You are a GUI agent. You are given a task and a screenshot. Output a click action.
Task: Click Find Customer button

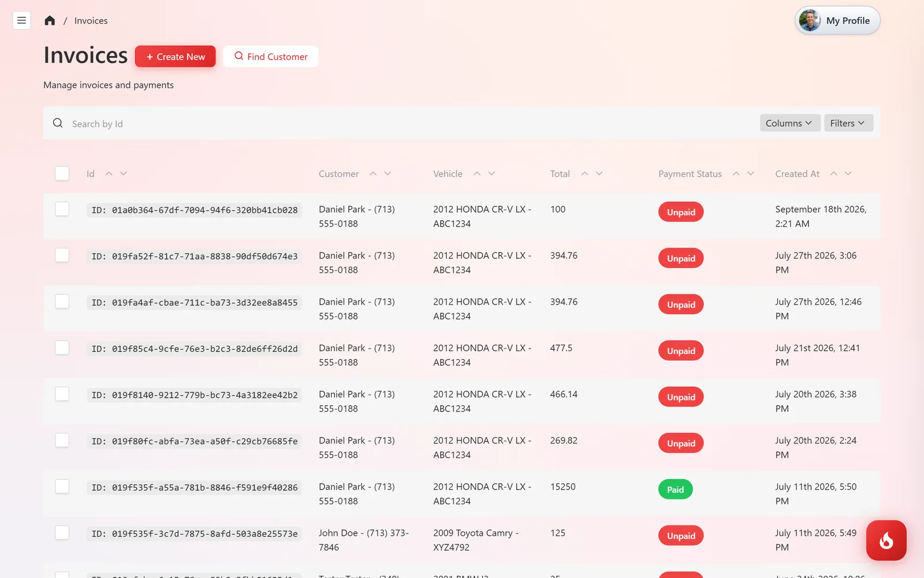pos(271,57)
